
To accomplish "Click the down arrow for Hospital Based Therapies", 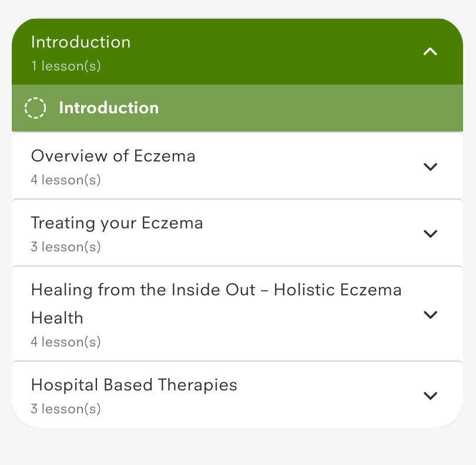I will (430, 396).
